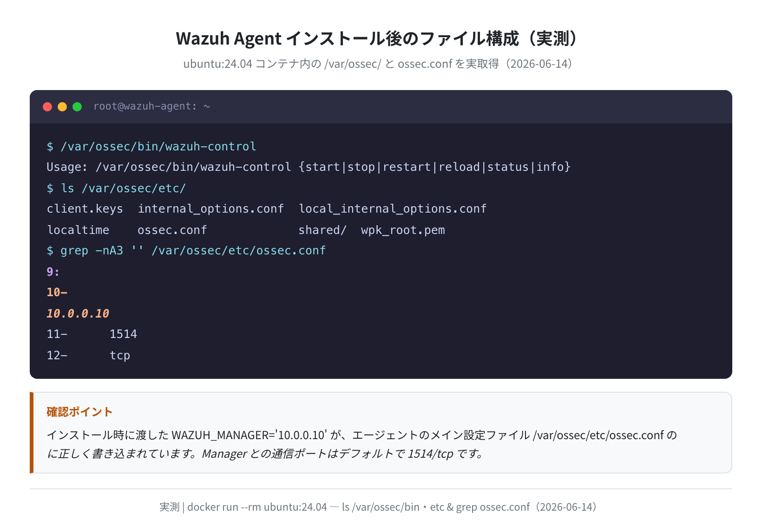Image resolution: width=762 pixels, height=532 pixels.
Task: Select internal_options.conf in the listing
Action: pos(211,209)
